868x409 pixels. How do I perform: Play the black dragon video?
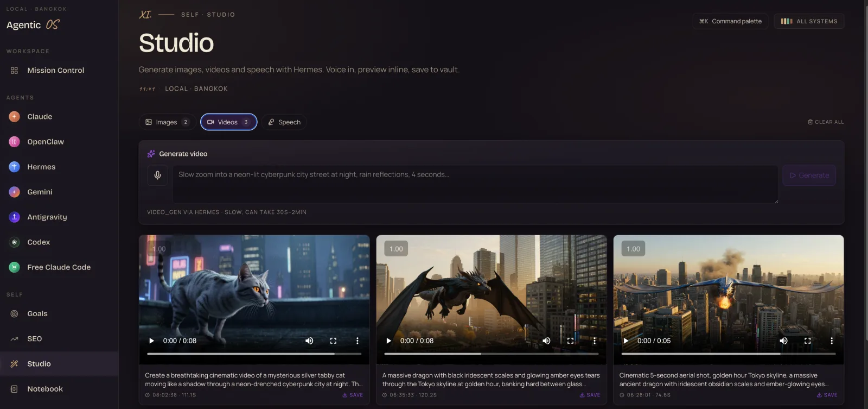coord(388,341)
